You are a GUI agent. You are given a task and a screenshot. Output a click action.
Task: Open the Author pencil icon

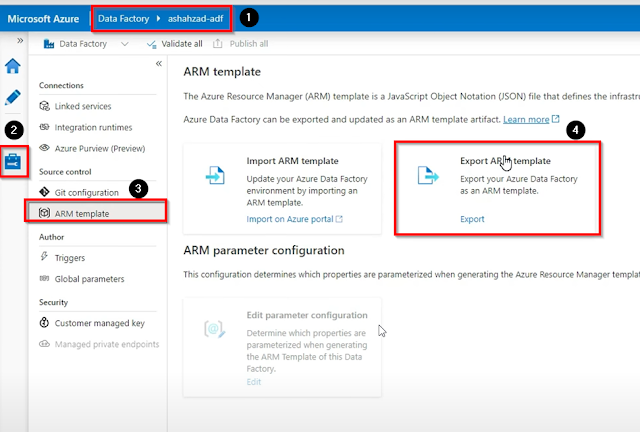tap(13, 97)
